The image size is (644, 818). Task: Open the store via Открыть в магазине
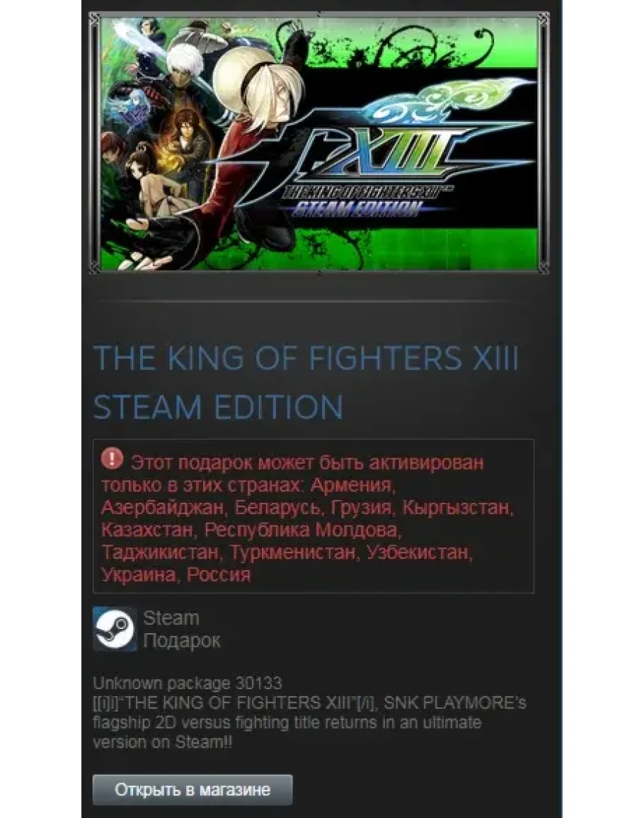click(192, 790)
